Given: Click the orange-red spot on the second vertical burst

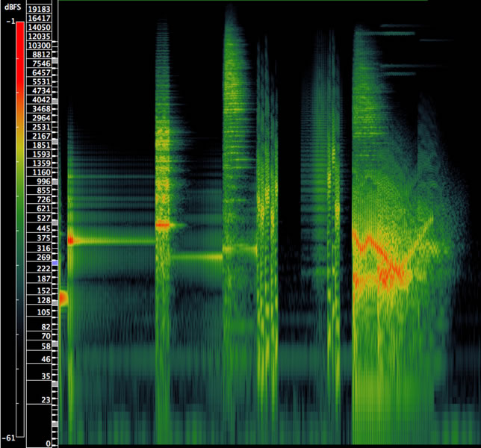Looking at the screenshot, I should [162, 224].
